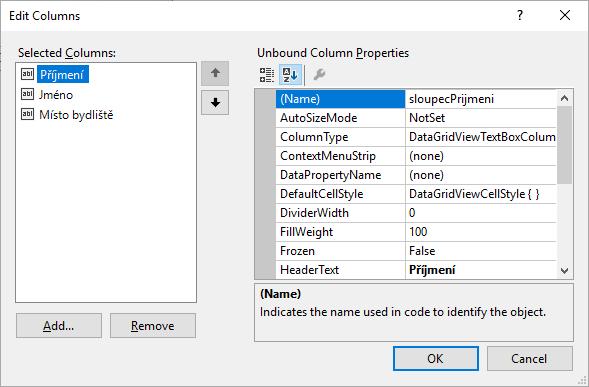This screenshot has height=387, width=589.
Task: Click the Cancel button
Action: click(530, 358)
